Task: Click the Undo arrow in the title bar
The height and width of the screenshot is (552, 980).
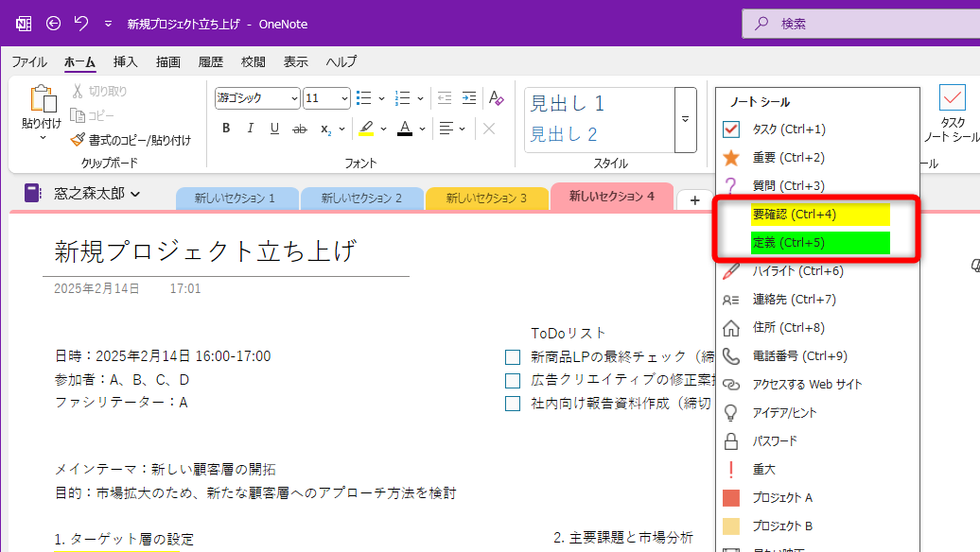Action: coord(81,23)
